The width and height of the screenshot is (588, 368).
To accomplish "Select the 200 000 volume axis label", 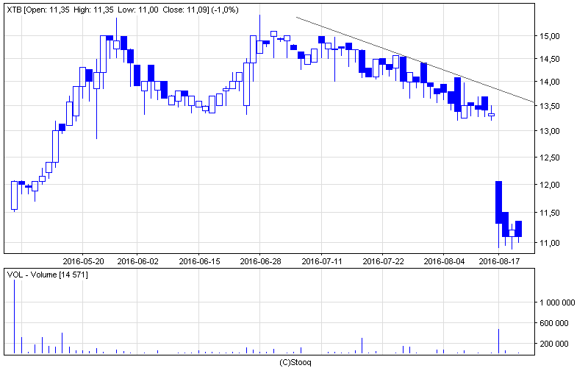I will coord(554,344).
